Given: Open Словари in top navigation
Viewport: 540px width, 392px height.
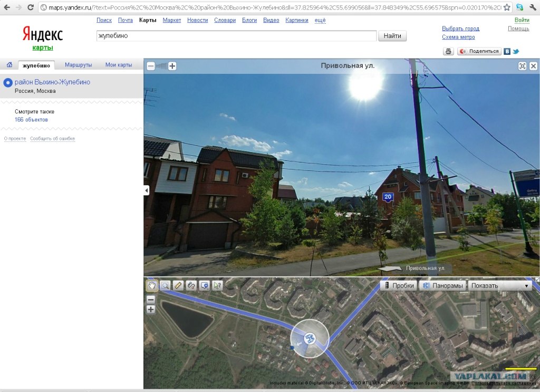Looking at the screenshot, I should (x=225, y=21).
